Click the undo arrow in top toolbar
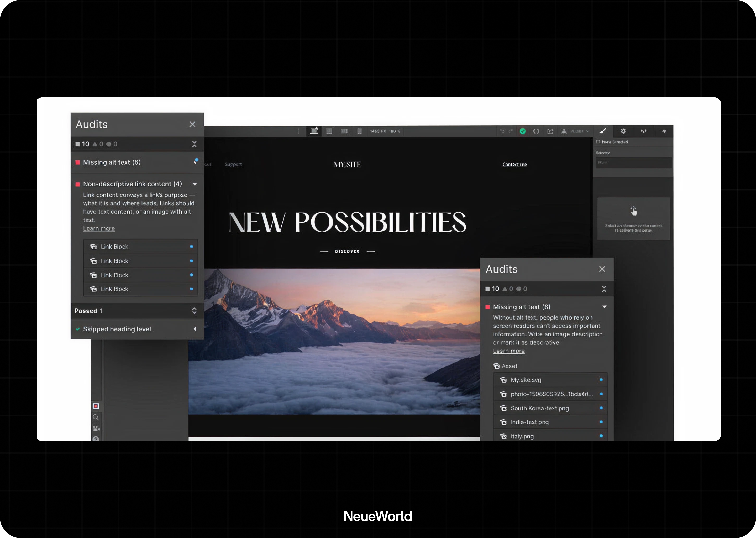This screenshot has height=538, width=756. 502,131
